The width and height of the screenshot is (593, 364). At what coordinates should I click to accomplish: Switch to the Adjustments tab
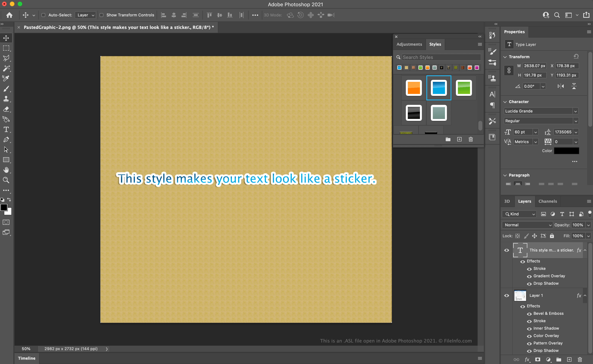click(x=409, y=44)
